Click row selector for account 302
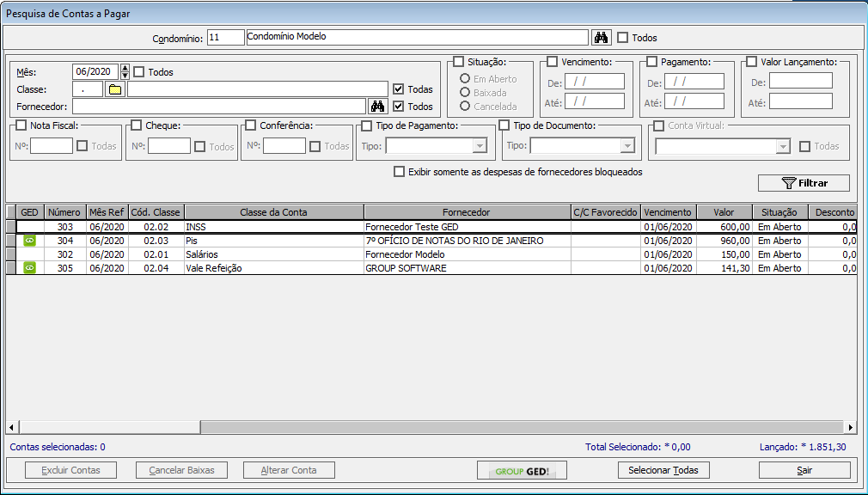This screenshot has width=868, height=495. [11, 254]
